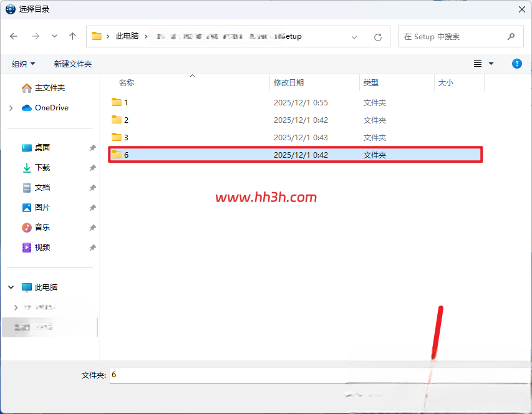Select 此电脑 in the address breadcrumb
This screenshot has height=414, width=532.
(x=127, y=36)
